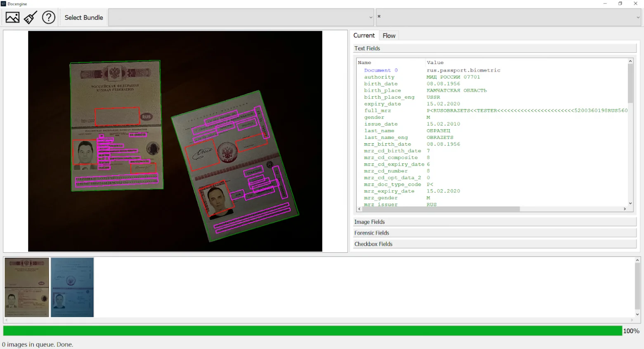Select the mrz_birth_date field name
This screenshot has height=349, width=644.
coord(387,144)
